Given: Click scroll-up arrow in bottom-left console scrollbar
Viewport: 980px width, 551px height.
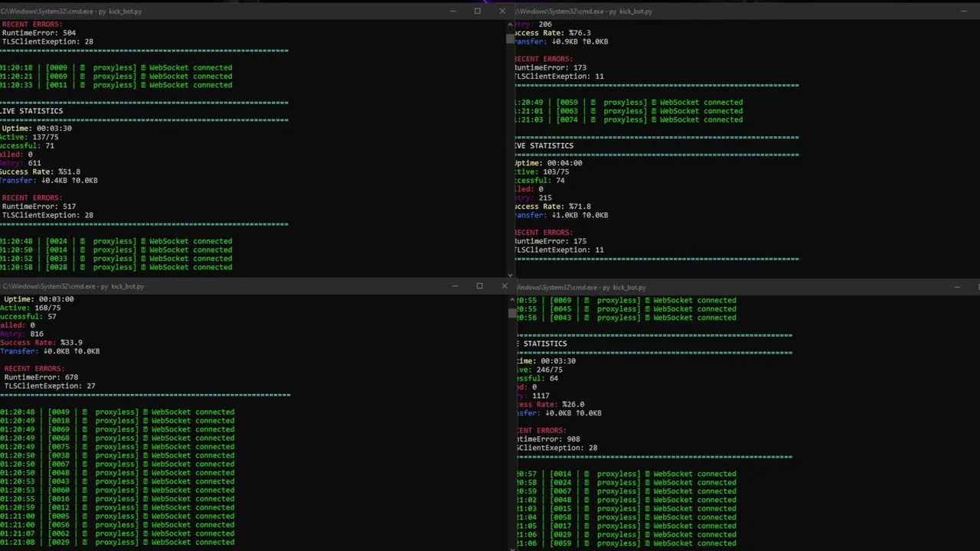Looking at the screenshot, I should 512,300.
